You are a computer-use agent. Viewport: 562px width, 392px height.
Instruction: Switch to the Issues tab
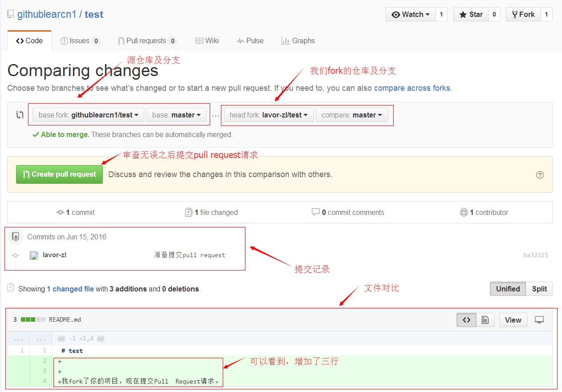[81, 40]
